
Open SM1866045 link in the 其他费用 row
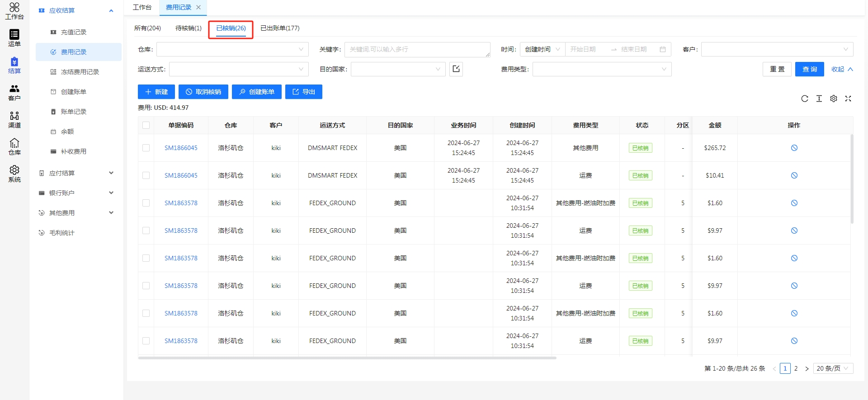(x=181, y=148)
